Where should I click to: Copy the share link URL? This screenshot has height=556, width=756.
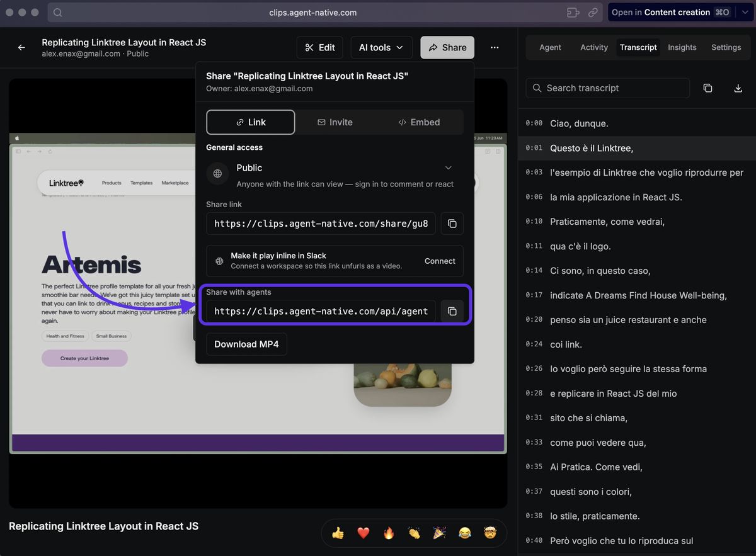pos(452,224)
